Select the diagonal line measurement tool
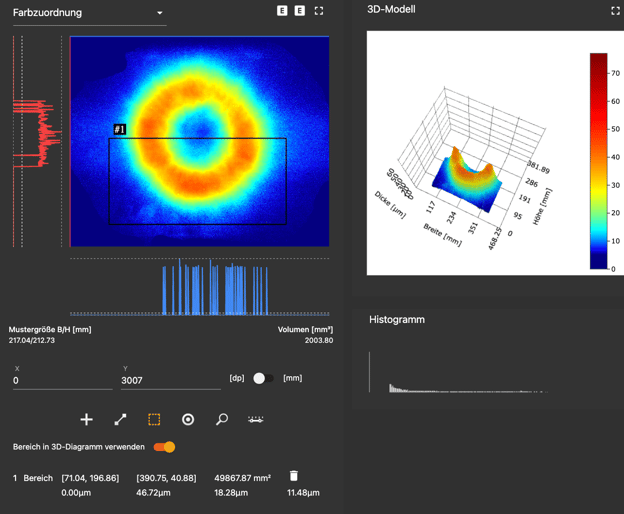 (120, 419)
